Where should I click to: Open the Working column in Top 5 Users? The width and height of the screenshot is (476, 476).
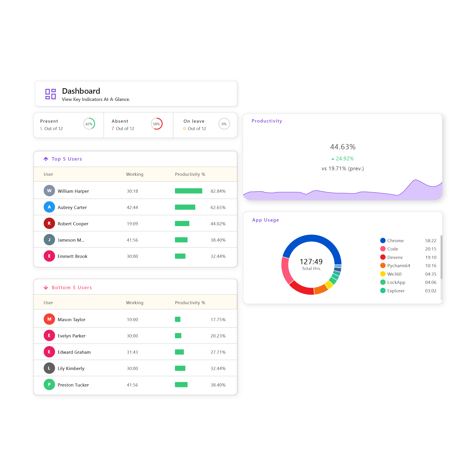(135, 174)
